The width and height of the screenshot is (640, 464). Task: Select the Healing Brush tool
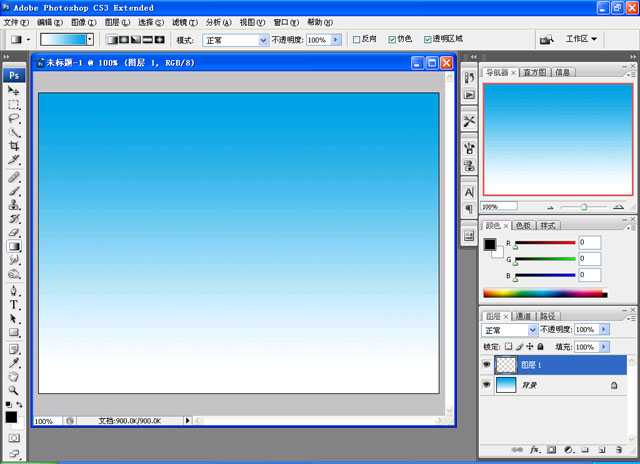coord(13,177)
